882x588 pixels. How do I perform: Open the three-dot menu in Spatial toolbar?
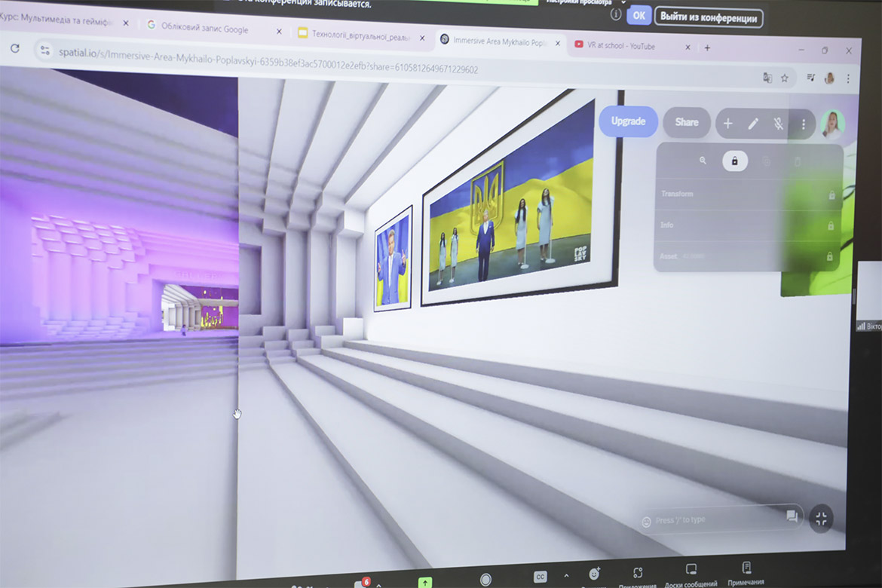[x=803, y=124]
